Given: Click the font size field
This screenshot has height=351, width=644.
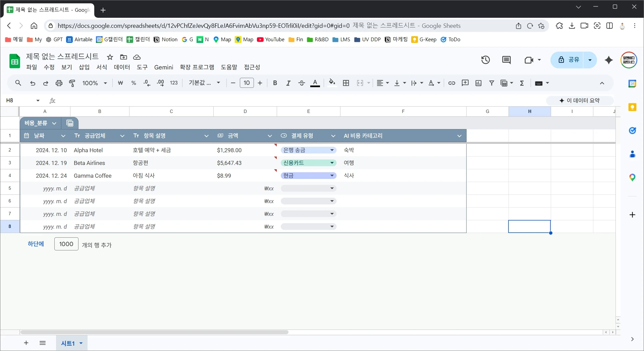Looking at the screenshot, I should pyautogui.click(x=247, y=83).
